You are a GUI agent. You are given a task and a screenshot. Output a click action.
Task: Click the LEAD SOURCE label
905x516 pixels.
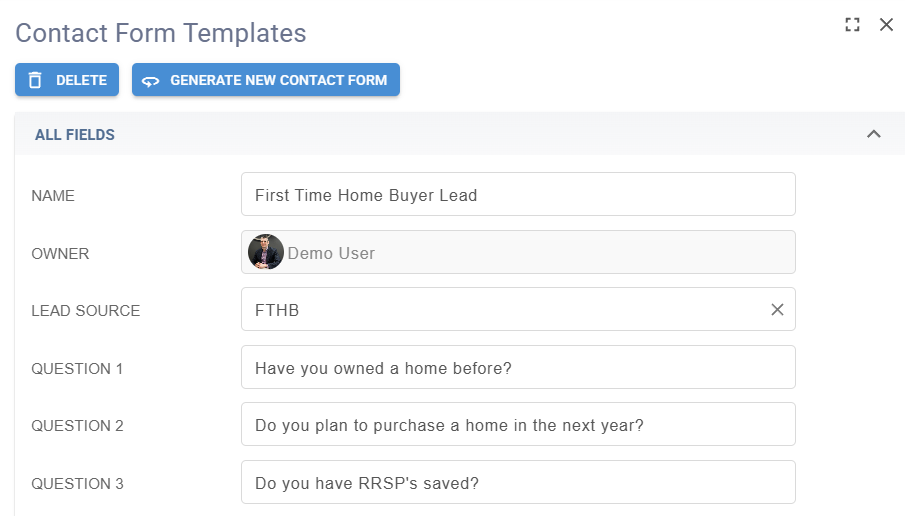[x=86, y=311]
